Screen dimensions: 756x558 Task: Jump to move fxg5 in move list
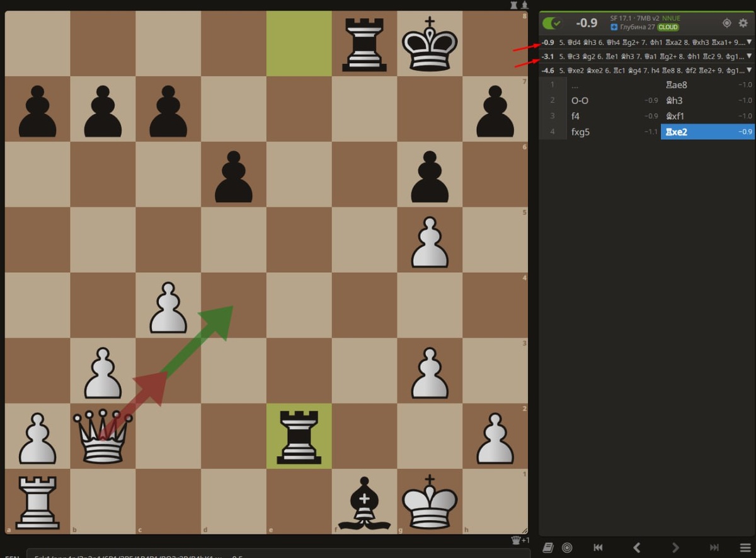pos(613,132)
